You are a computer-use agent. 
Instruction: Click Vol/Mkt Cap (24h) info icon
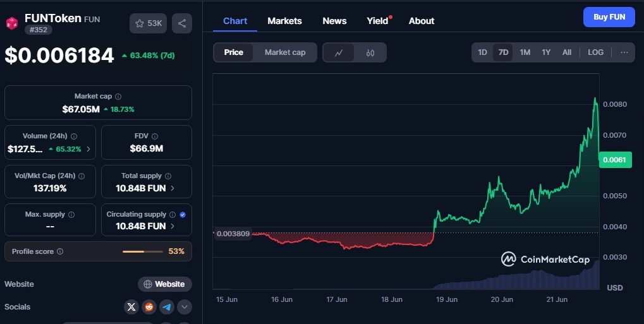tap(82, 176)
